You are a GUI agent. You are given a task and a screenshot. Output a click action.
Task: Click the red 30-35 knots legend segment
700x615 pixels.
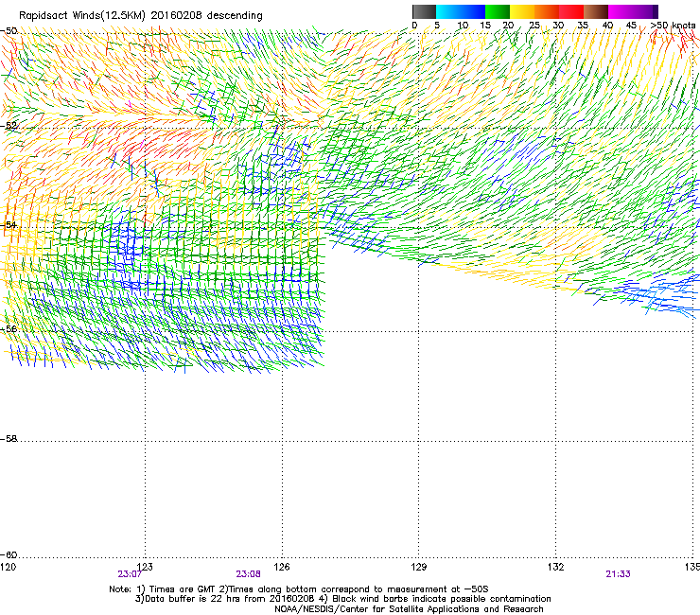(571, 11)
